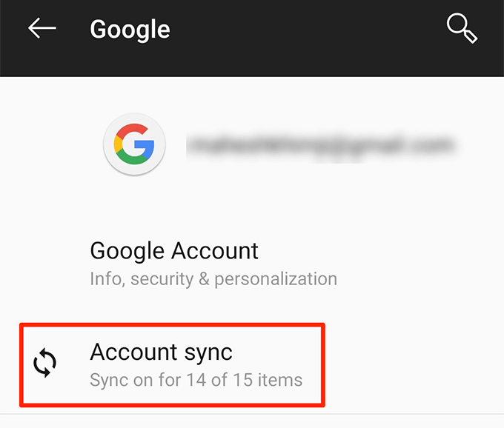
Task: Open search with the magnifier icon
Action: coord(461,29)
